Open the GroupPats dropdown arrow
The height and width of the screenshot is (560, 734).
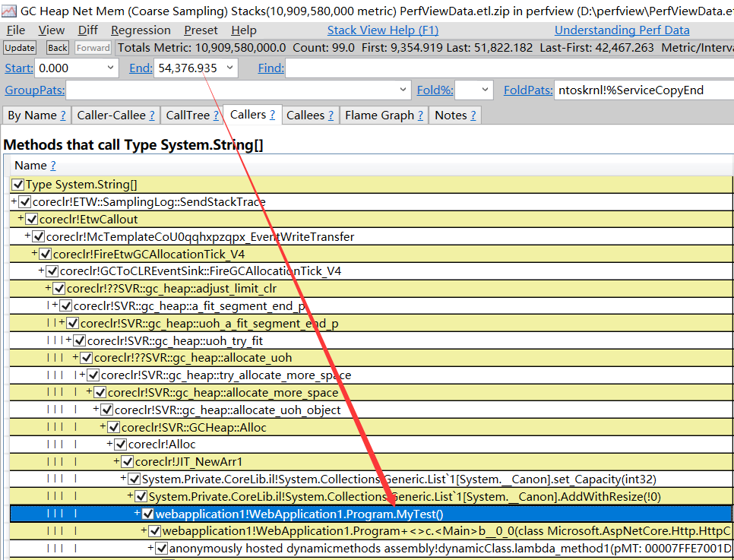pos(404,90)
